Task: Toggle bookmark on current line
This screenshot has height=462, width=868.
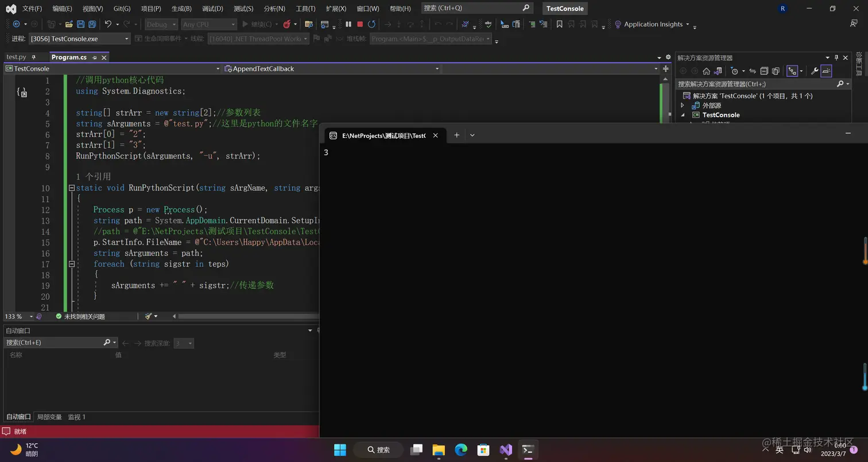Action: (x=559, y=24)
